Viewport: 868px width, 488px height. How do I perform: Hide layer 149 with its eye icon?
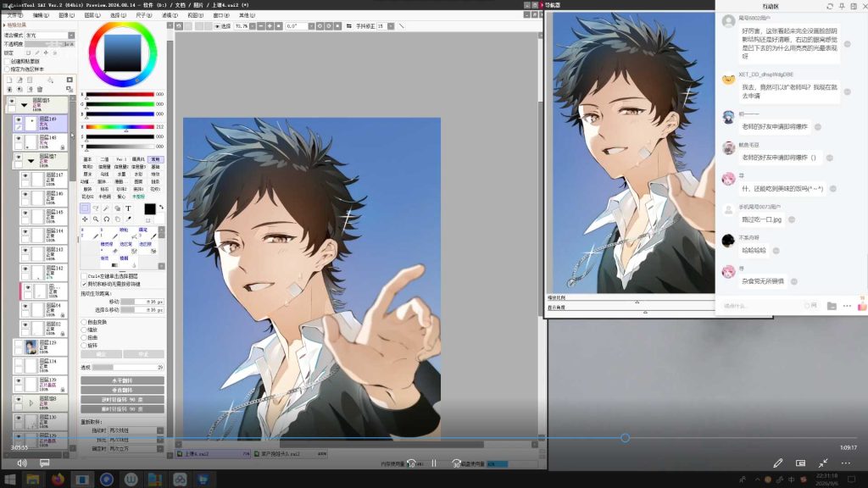pyautogui.click(x=19, y=120)
